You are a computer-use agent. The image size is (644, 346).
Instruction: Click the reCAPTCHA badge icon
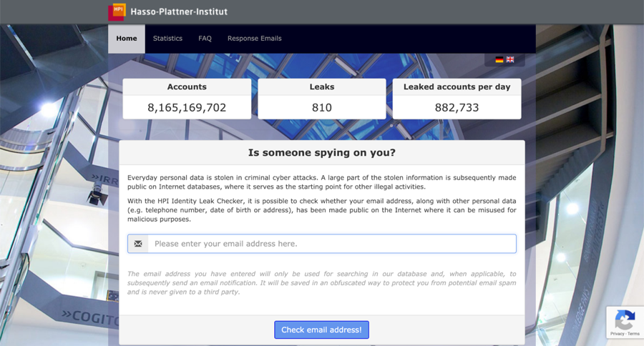625,320
